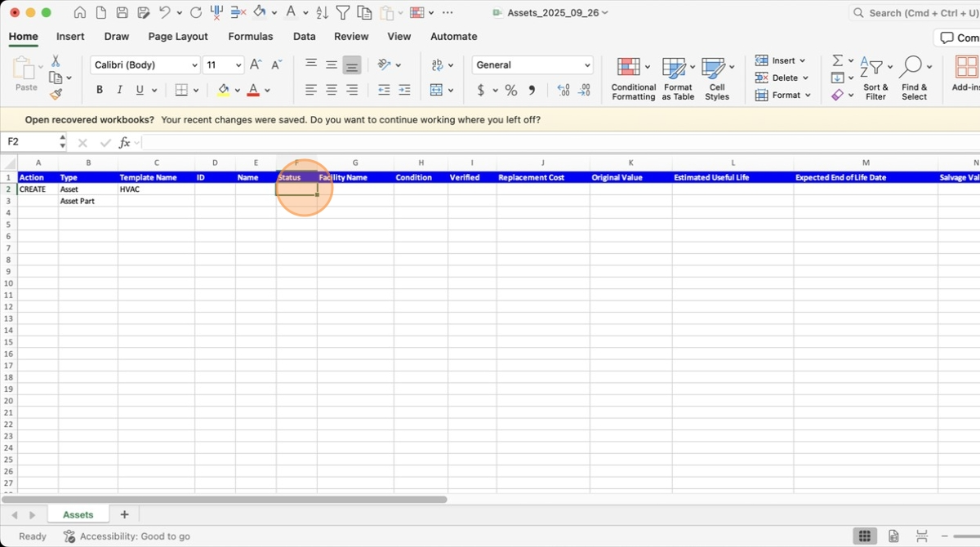Click the Name Box showing F2
The image size is (980, 547).
point(33,142)
